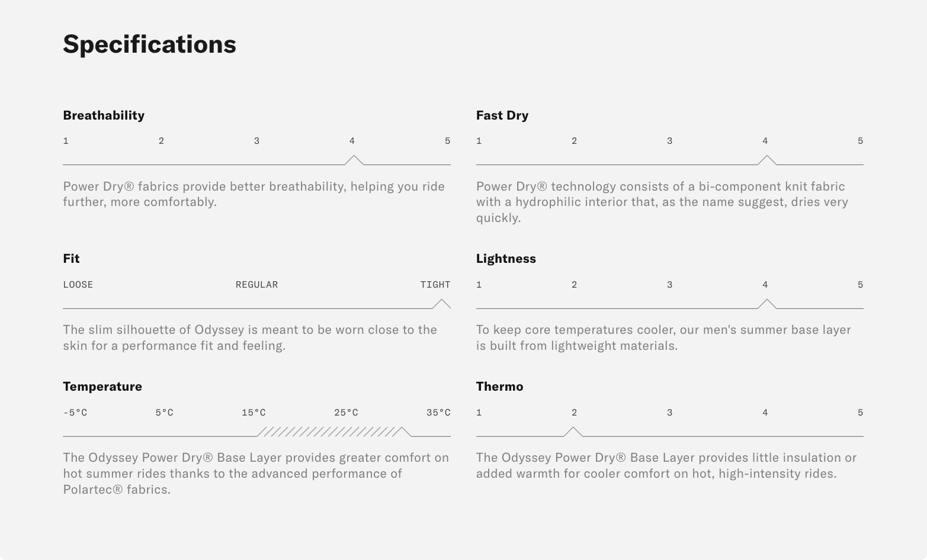
Task: Click the Fit scale marker at Tight
Action: [x=441, y=304]
